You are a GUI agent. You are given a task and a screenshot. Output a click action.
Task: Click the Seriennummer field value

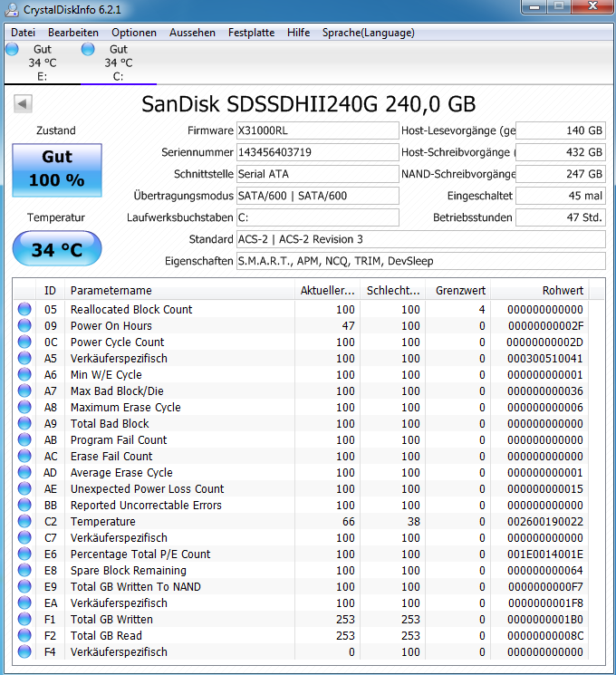click(x=318, y=152)
